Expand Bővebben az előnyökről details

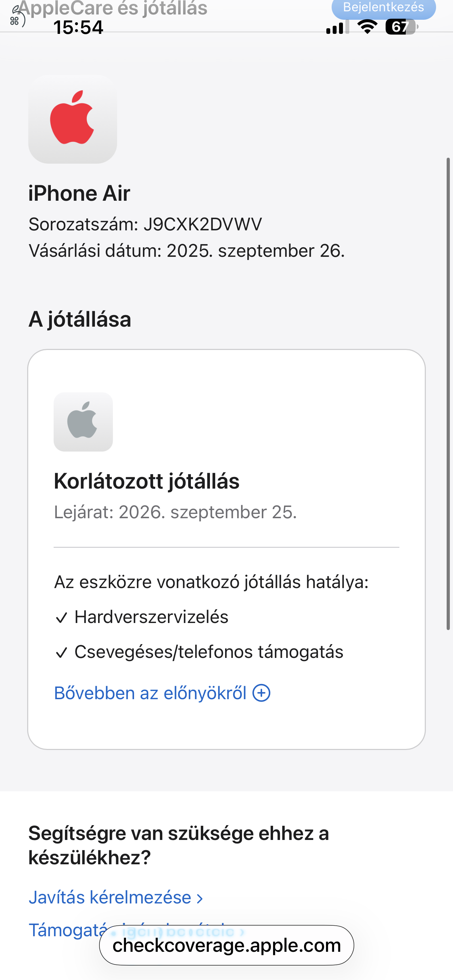(151, 693)
